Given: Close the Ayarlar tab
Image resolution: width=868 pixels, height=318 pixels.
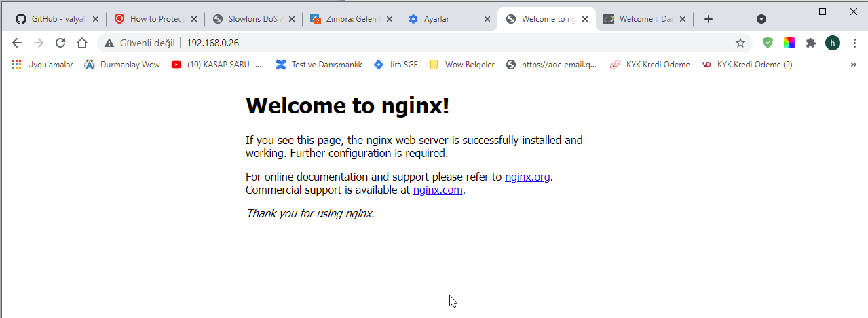Looking at the screenshot, I should tap(487, 19).
